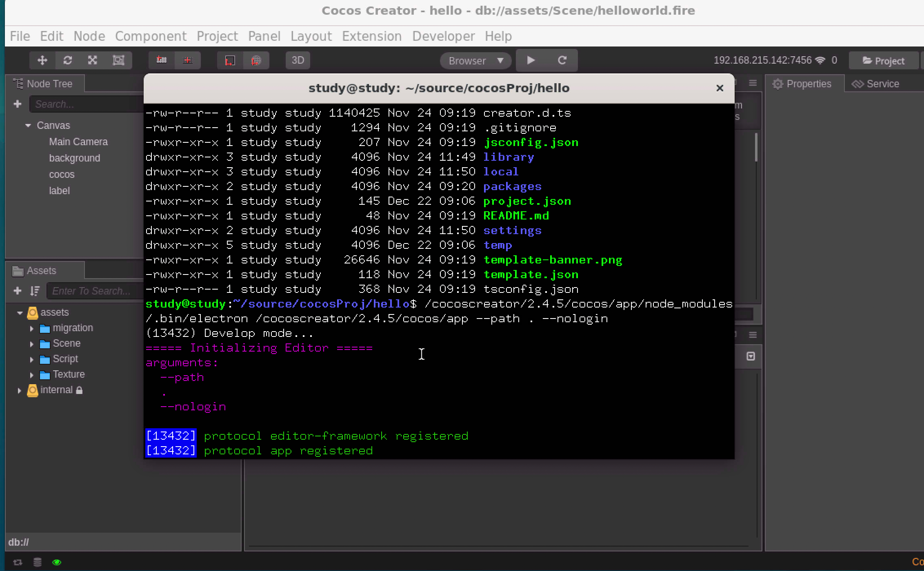Expand the Script folder in assets
924x571 pixels.
(31, 359)
